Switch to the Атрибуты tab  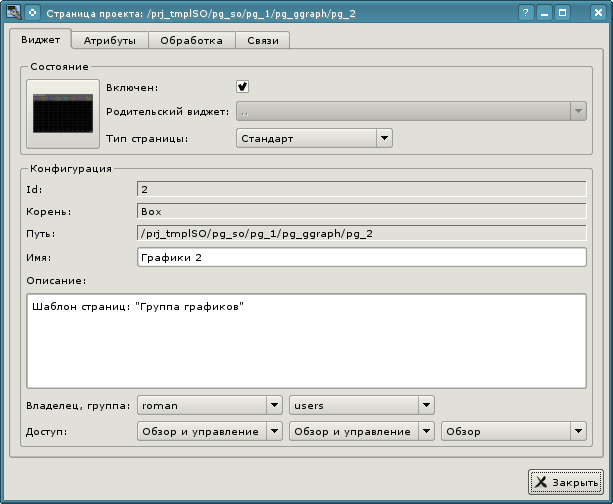click(110, 41)
